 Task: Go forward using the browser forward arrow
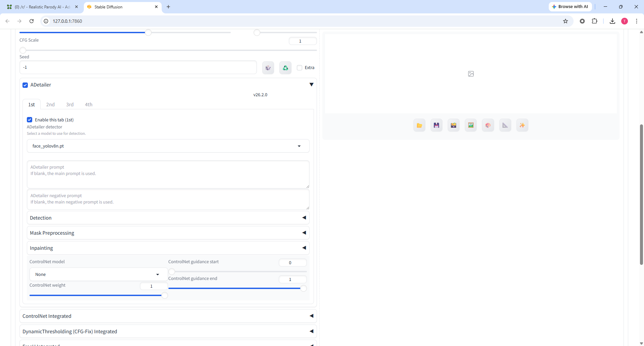click(x=19, y=21)
